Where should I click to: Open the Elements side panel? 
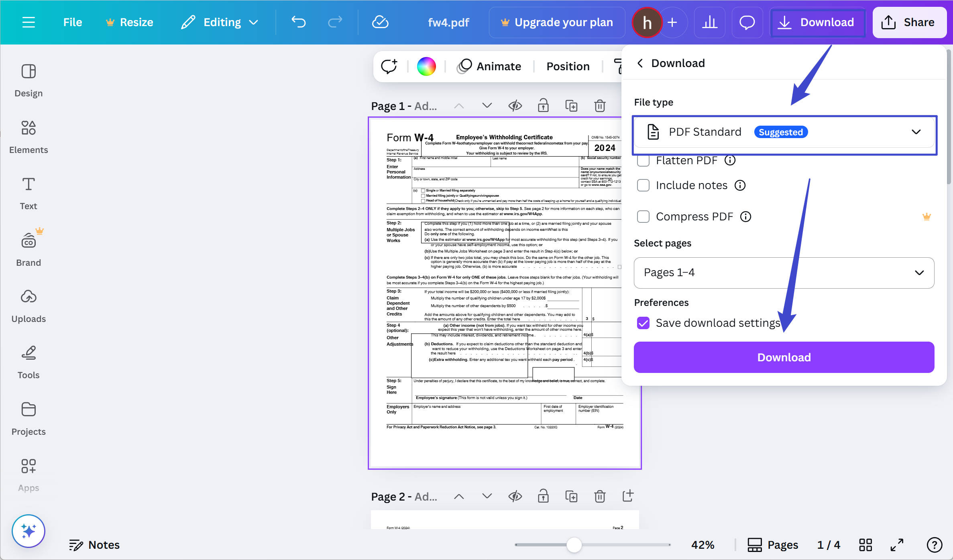(29, 137)
